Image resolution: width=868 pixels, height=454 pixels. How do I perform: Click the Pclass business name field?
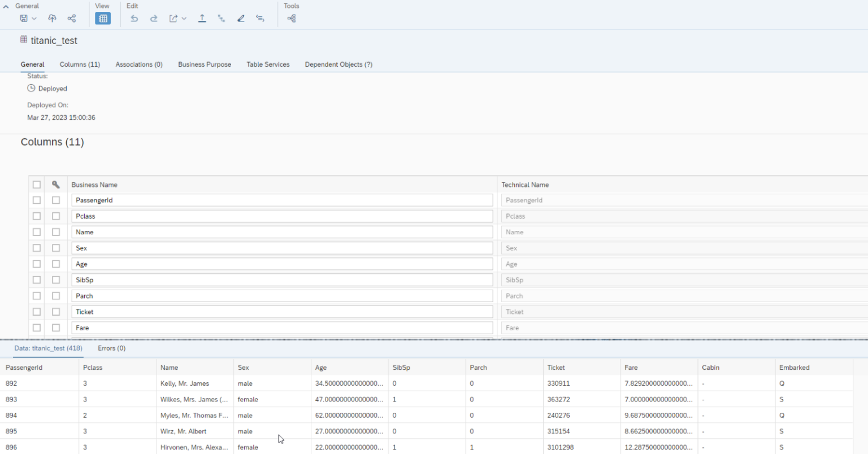tap(282, 216)
